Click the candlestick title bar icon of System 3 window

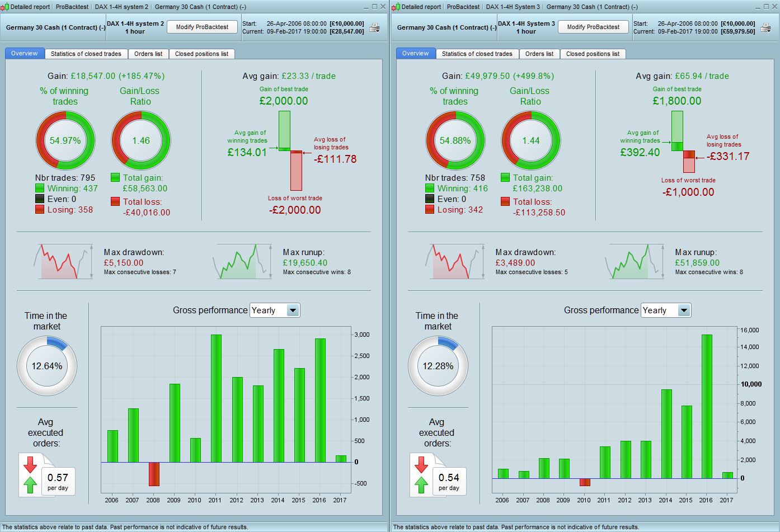point(396,7)
